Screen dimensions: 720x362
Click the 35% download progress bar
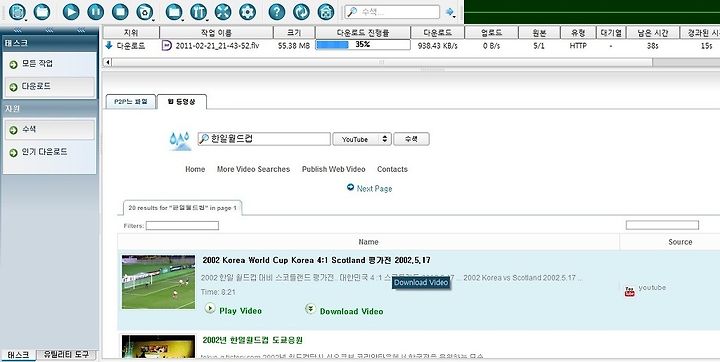click(x=363, y=45)
